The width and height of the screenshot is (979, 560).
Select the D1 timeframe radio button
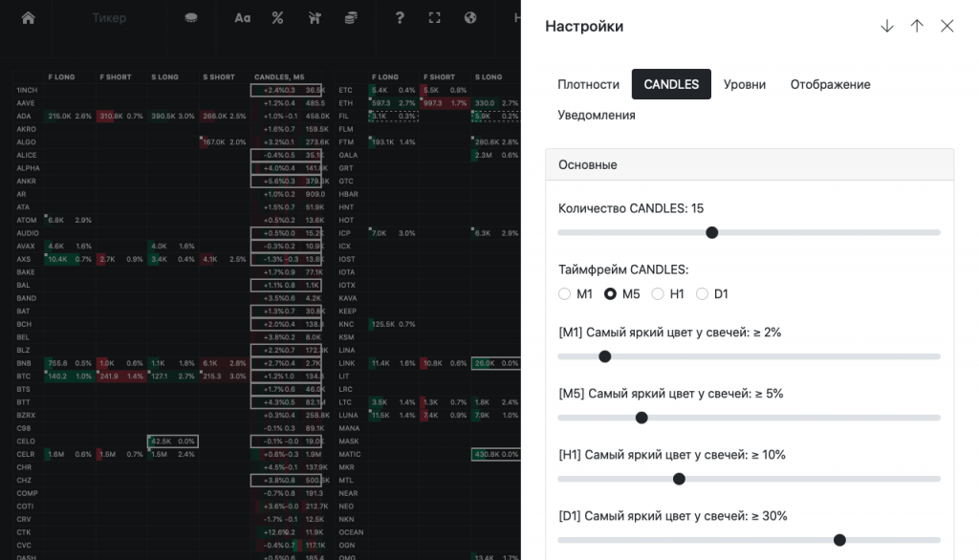(702, 293)
